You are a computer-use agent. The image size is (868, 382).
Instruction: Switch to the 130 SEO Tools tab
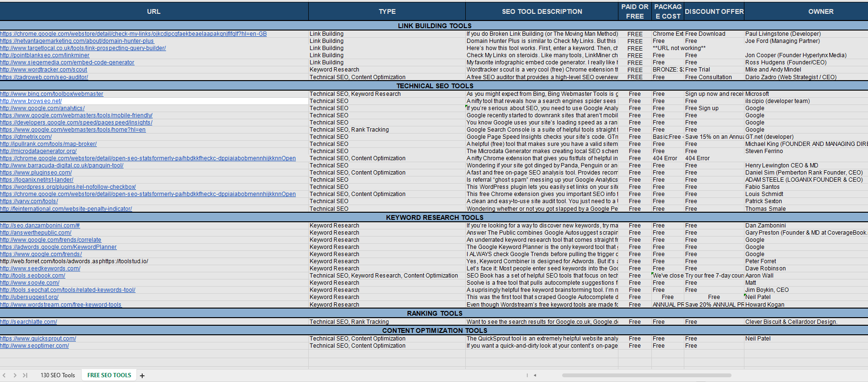pos(58,375)
